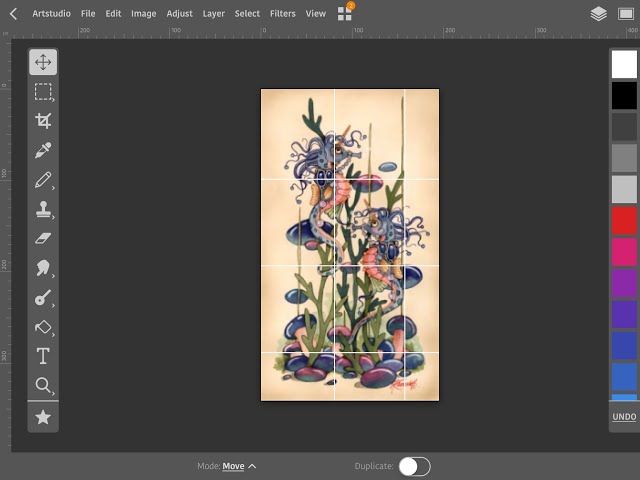Open the Layers panel icon

598,14
